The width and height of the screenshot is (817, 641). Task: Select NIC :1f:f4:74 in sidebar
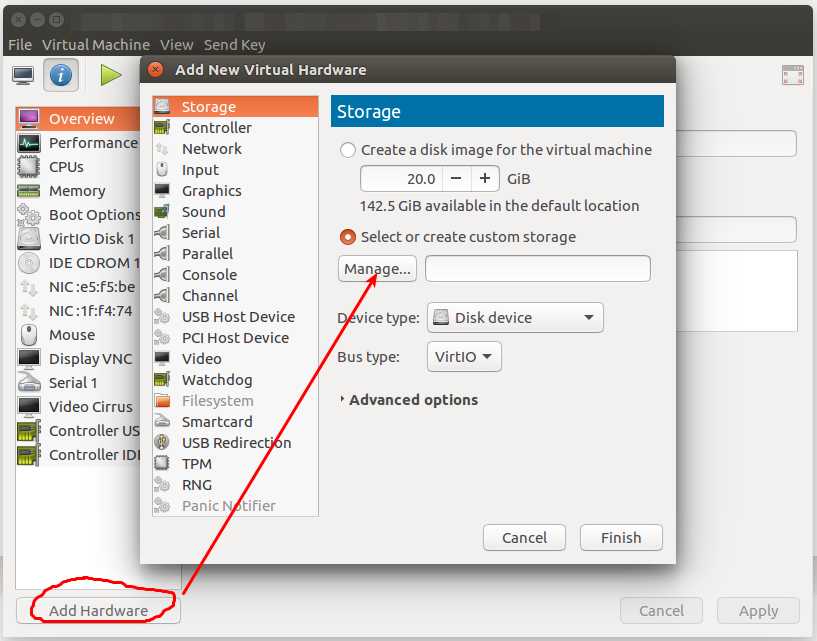pyautogui.click(x=78, y=311)
